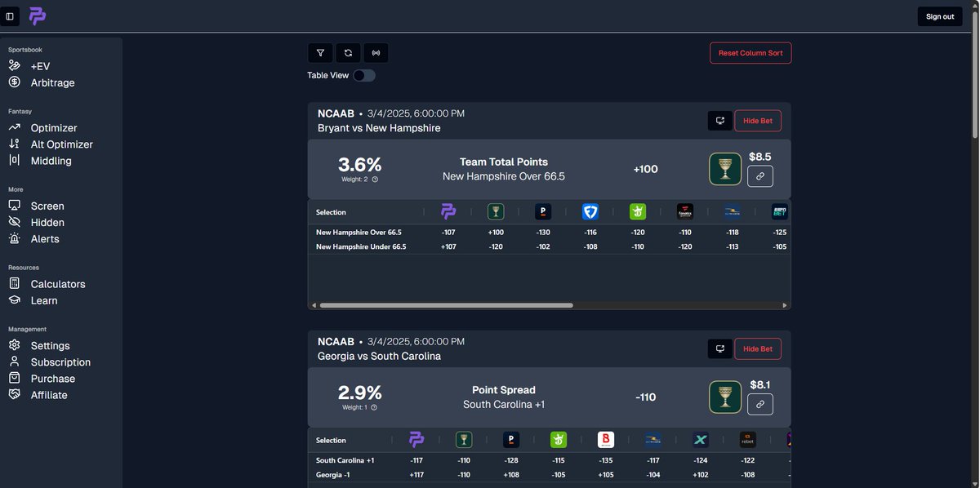
Task: Click the page vertical scrollbar thumb
Action: click(975, 73)
